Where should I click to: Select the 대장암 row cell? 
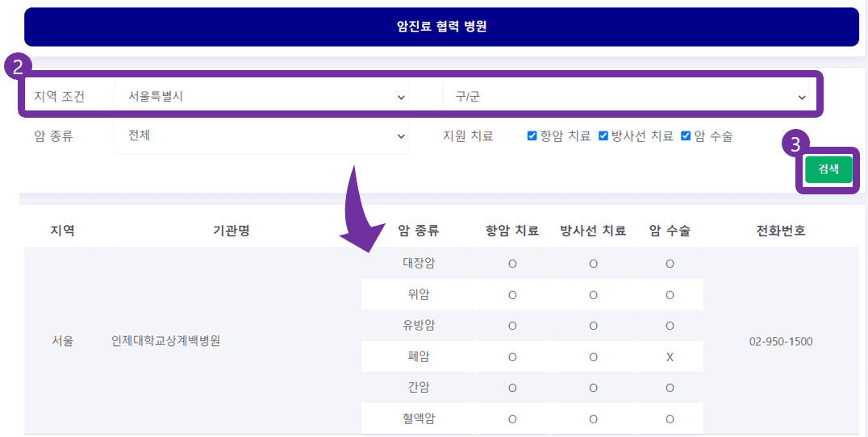click(419, 263)
